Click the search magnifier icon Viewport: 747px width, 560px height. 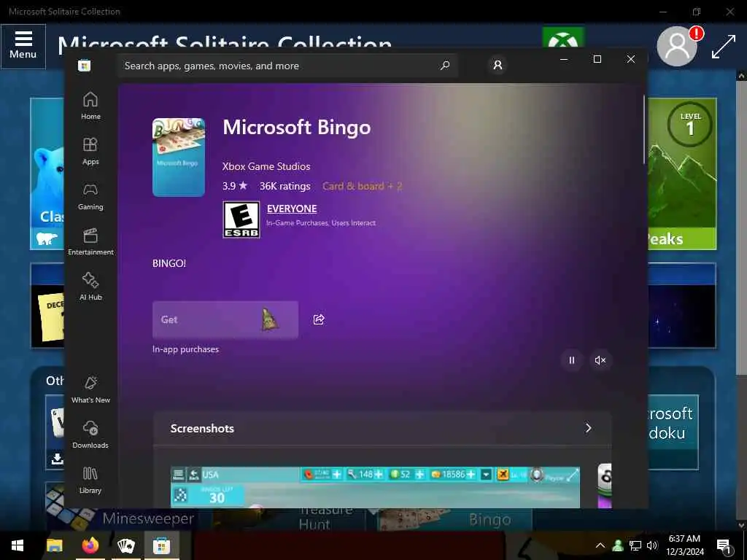[445, 65]
